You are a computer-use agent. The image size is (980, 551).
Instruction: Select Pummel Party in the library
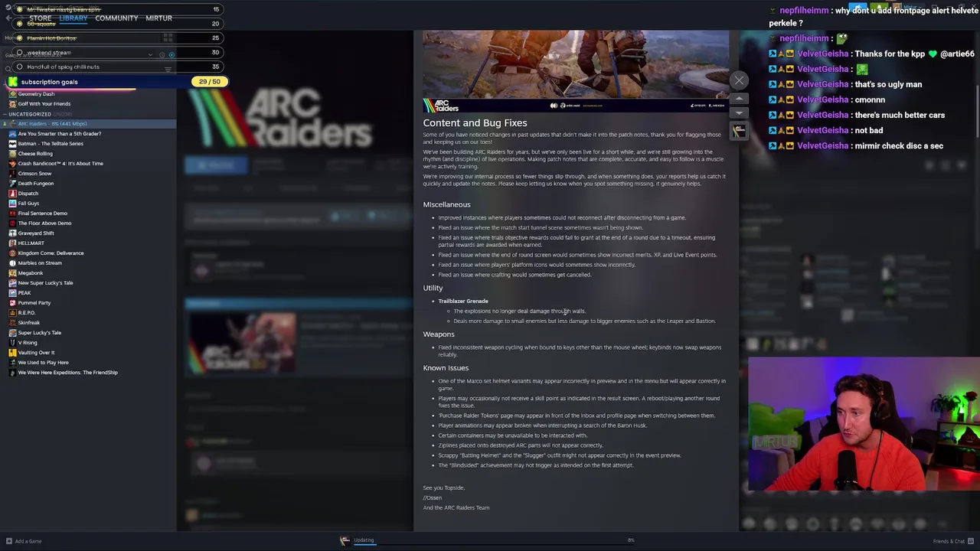pyautogui.click(x=34, y=302)
